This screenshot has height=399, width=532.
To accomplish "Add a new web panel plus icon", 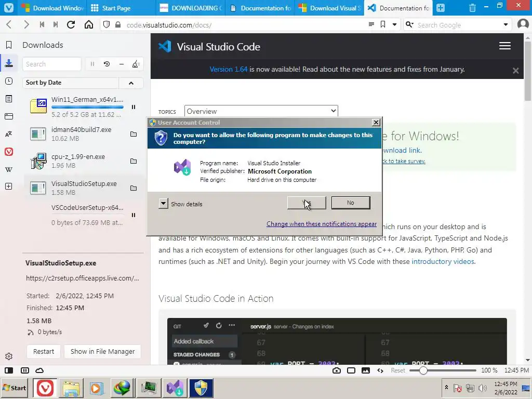I will (9, 187).
